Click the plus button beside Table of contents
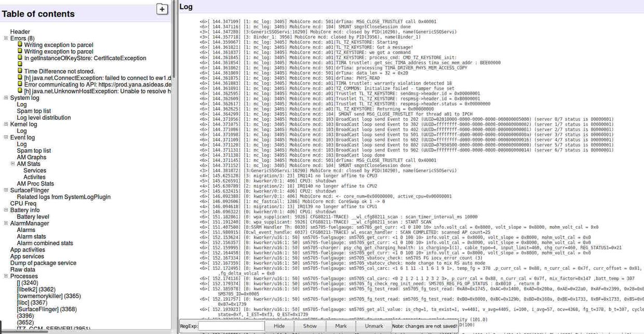644x334 pixels. (x=162, y=9)
